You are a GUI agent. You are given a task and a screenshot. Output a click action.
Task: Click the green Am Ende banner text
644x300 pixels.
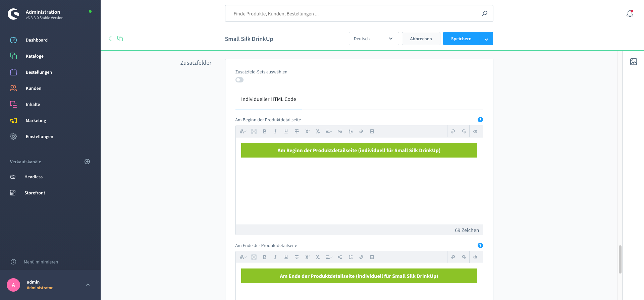point(359,276)
